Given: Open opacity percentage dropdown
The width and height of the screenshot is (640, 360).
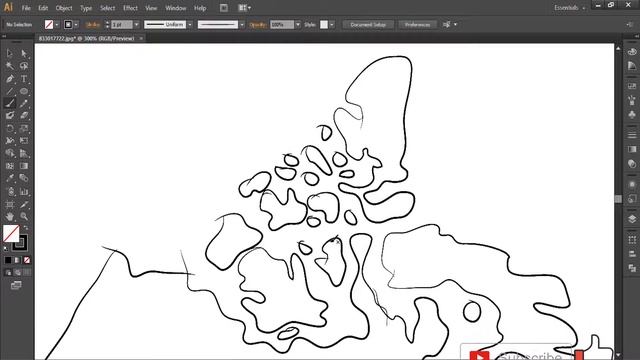Looking at the screenshot, I should pos(298,25).
